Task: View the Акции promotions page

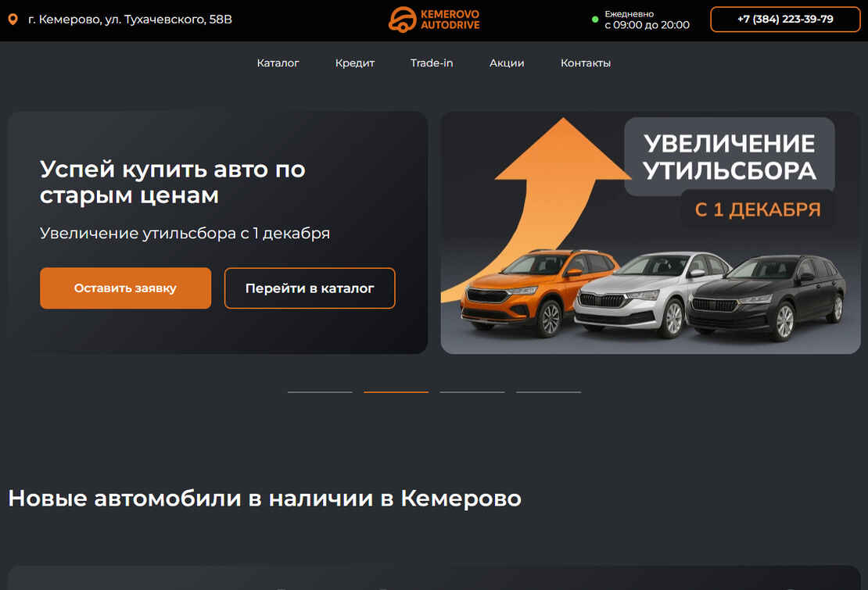Action: point(507,63)
